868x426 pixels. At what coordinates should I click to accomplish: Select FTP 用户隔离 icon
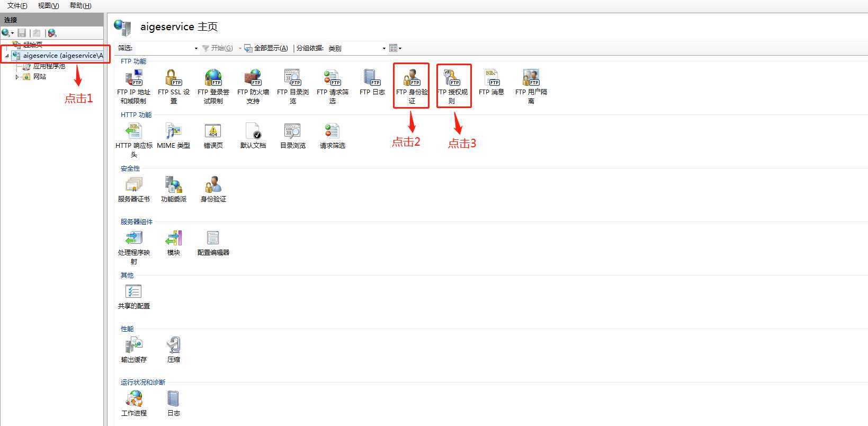(x=531, y=87)
